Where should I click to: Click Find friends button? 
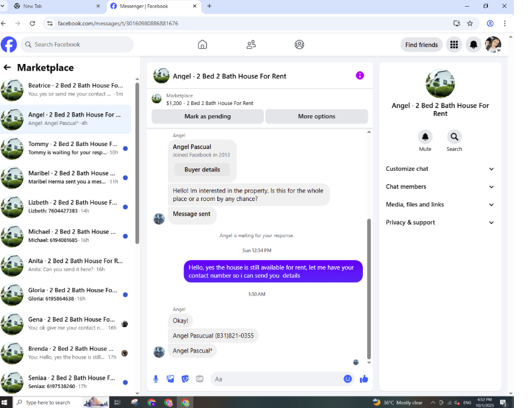421,45
